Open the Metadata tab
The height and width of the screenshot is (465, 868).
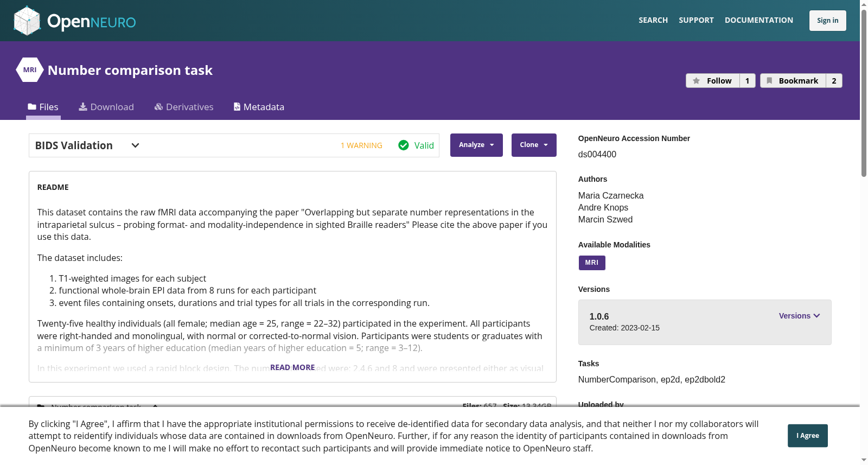pyautogui.click(x=259, y=107)
